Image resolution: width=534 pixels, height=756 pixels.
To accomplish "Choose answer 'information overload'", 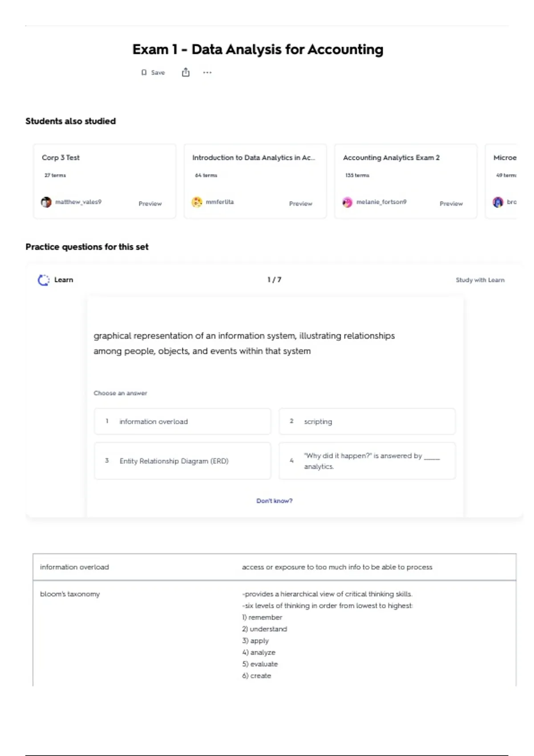I will pos(182,421).
